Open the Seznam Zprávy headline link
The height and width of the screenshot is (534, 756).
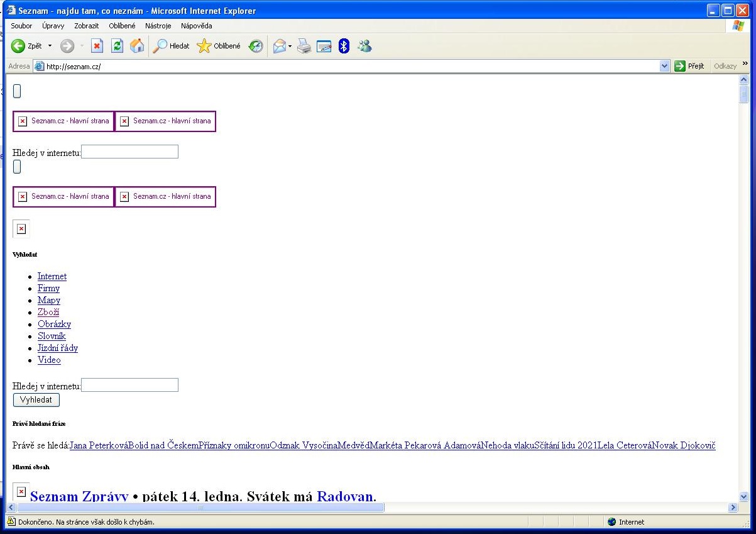79,496
